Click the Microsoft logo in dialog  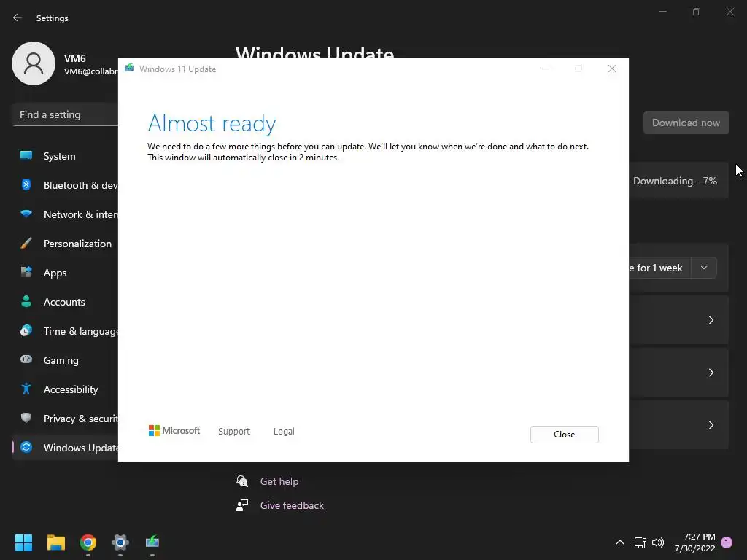click(174, 430)
